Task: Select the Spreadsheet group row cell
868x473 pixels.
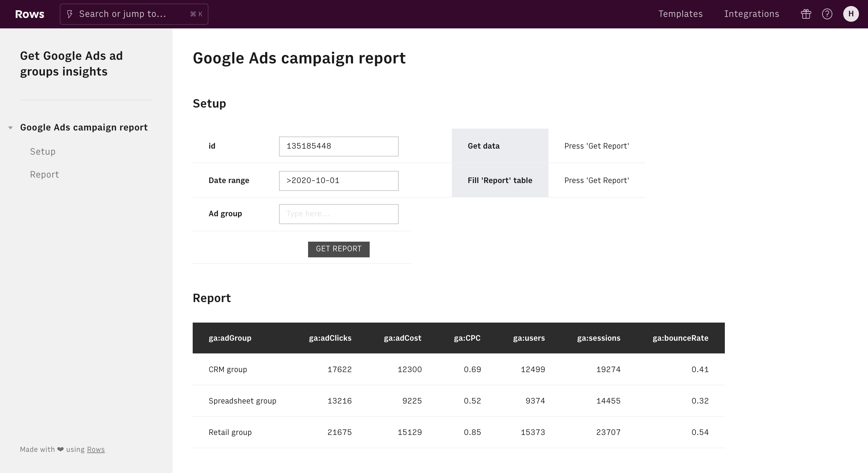Action: [x=242, y=401]
